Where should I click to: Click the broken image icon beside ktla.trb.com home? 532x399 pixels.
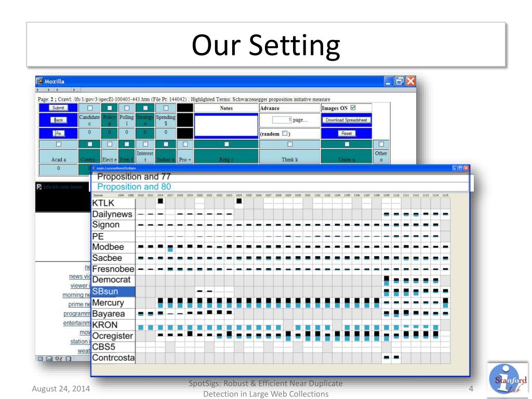tap(39, 187)
